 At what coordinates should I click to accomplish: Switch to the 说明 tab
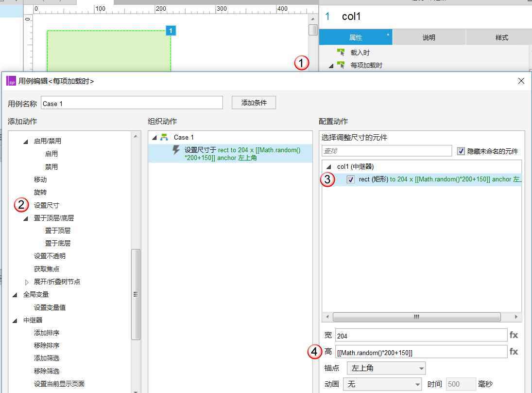pyautogui.click(x=429, y=37)
